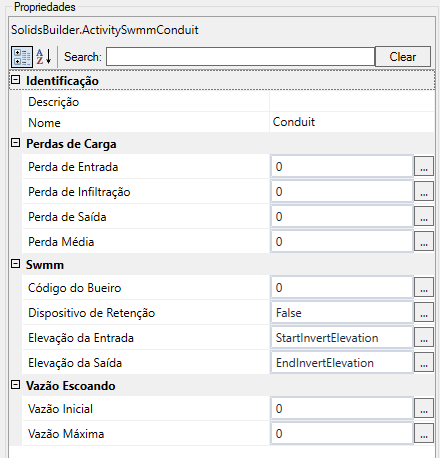Open ellipsis editor for Código do Bueiro
Screen dimensions: 440x458
(x=424, y=287)
